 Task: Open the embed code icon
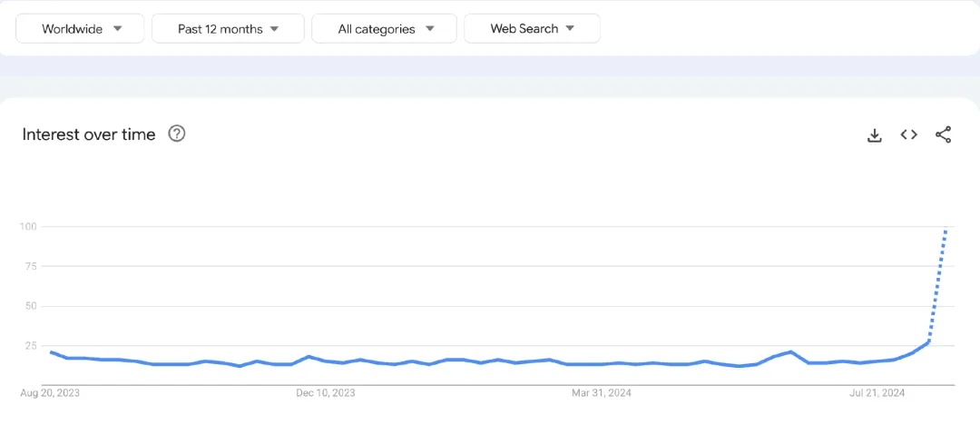tap(908, 134)
